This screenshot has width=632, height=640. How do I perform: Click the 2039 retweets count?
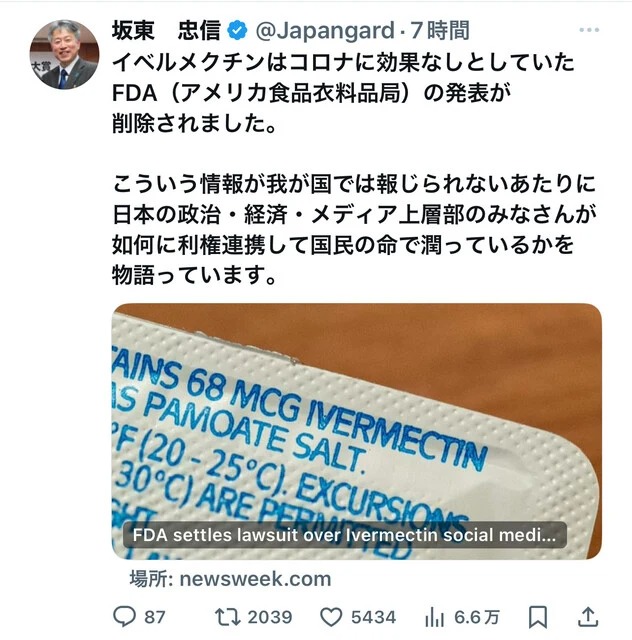pyautogui.click(x=270, y=617)
